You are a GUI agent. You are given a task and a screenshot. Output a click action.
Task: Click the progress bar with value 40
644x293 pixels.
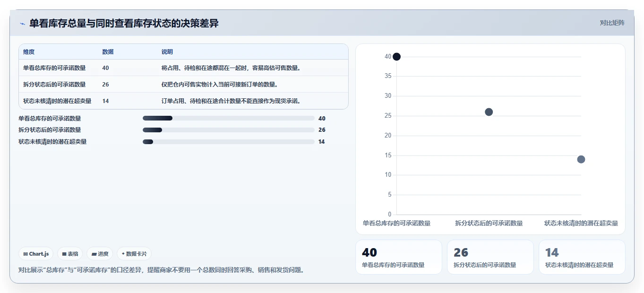229,118
